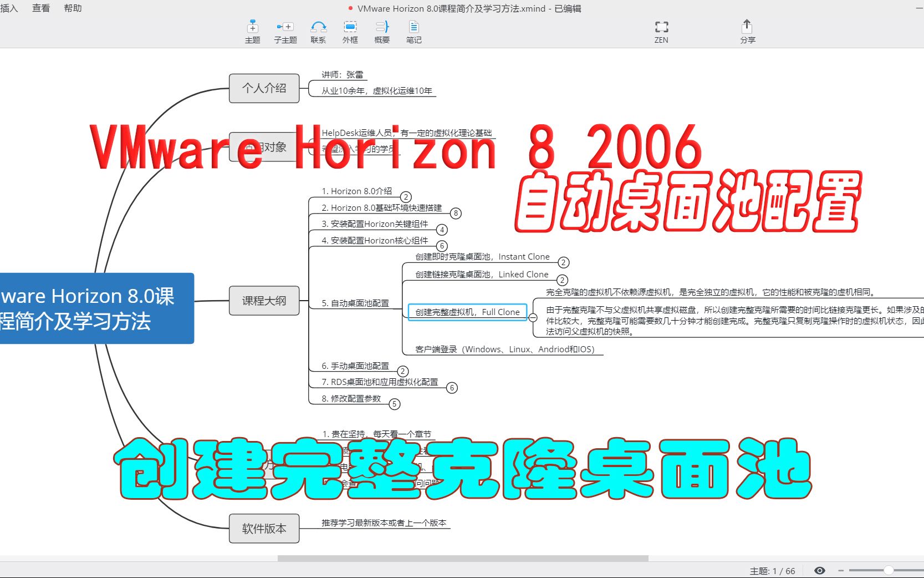Select the '讲师: 张雷' subtopic
The image size is (924, 578).
click(343, 74)
